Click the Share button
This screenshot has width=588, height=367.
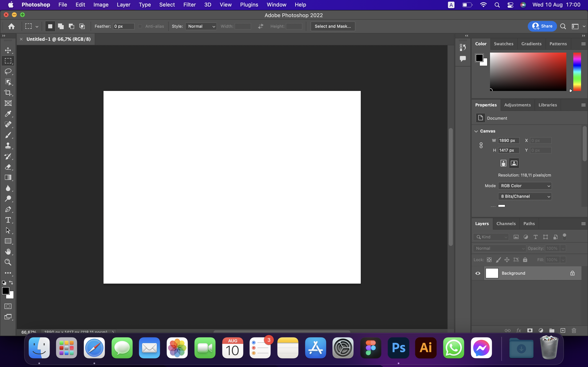[x=542, y=26]
